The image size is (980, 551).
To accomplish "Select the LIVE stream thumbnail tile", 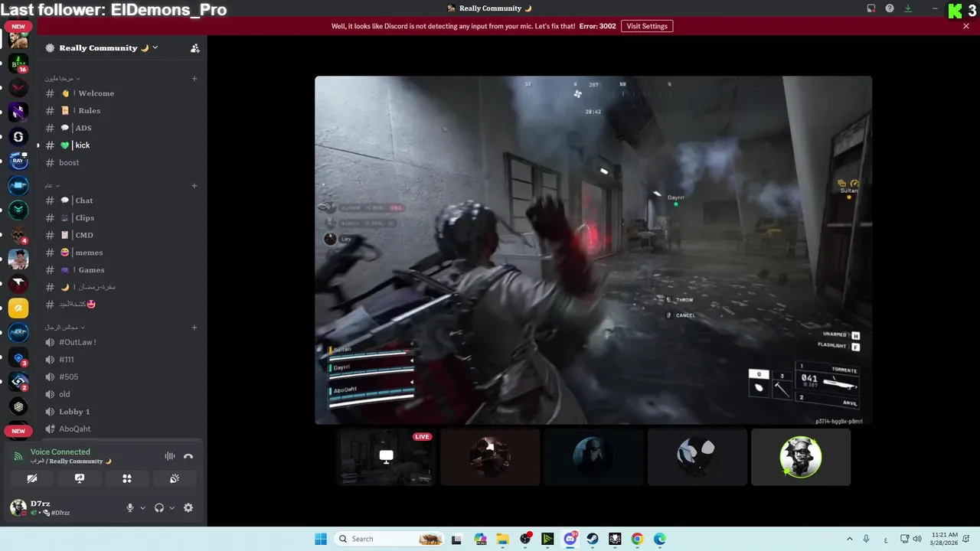I will tap(387, 457).
